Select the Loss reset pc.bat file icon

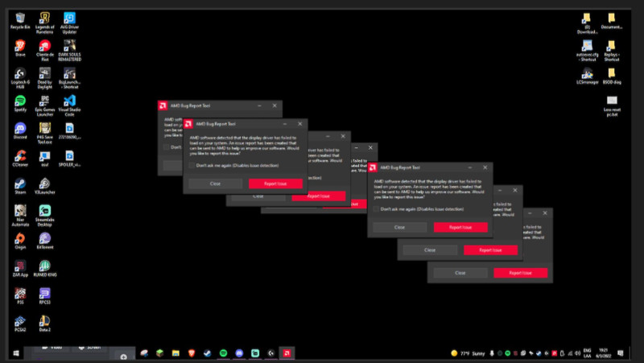(612, 106)
